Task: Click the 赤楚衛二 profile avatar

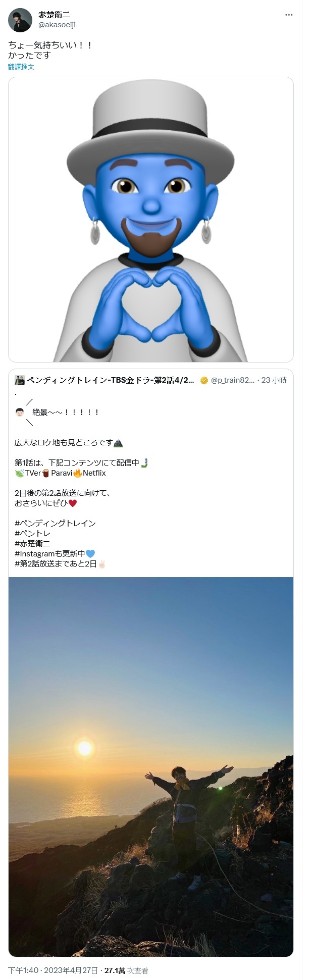Action: (20, 20)
